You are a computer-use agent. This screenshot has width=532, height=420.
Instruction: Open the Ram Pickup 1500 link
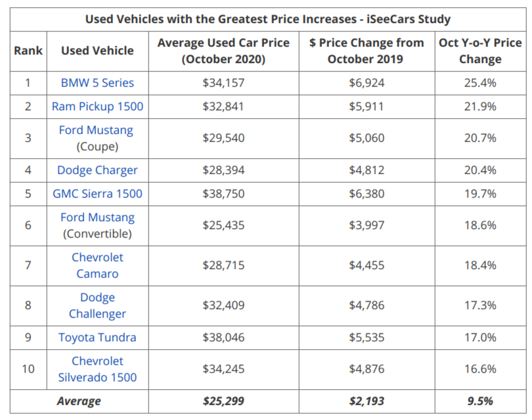click(97, 106)
